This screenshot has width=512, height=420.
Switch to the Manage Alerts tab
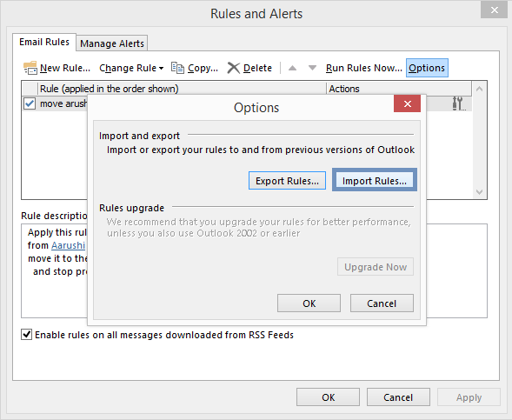tap(112, 43)
